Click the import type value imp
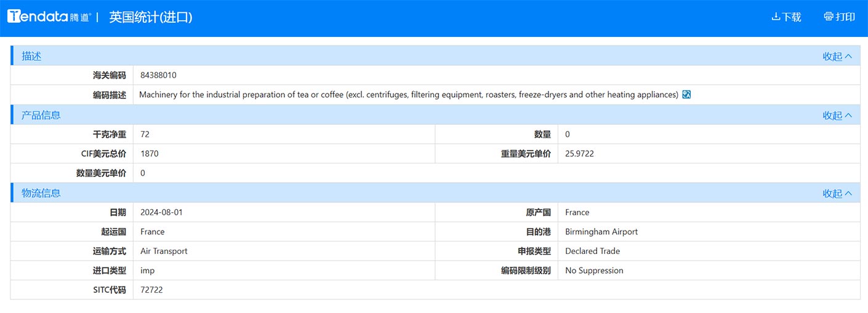Screen dimensions: 868x313 click(x=147, y=271)
